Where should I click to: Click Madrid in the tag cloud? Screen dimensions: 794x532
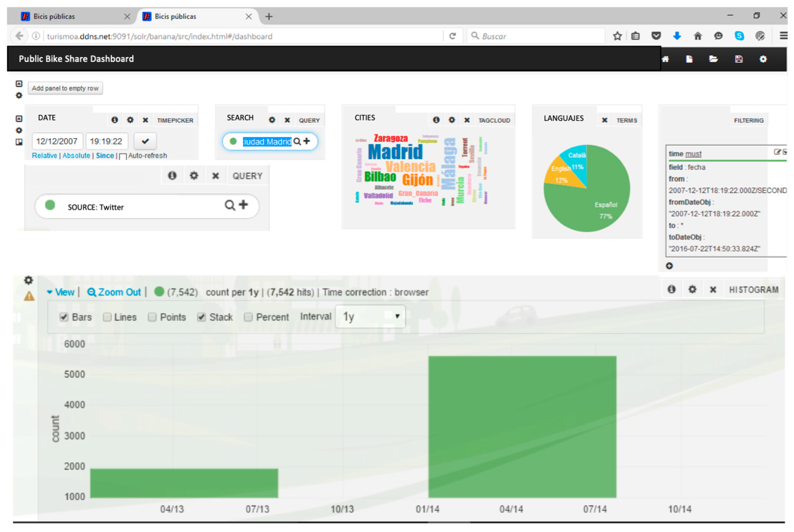point(395,152)
